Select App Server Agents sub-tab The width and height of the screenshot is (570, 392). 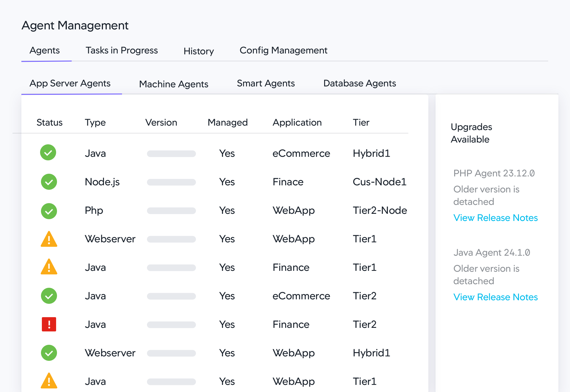click(70, 83)
